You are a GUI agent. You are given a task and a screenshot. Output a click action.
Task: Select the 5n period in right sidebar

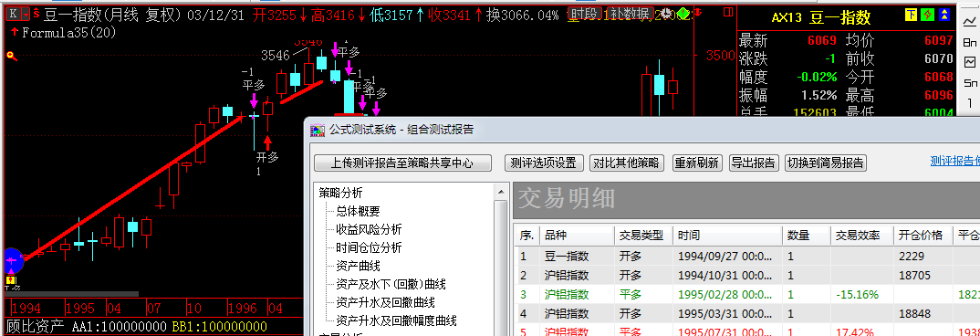coord(970,82)
